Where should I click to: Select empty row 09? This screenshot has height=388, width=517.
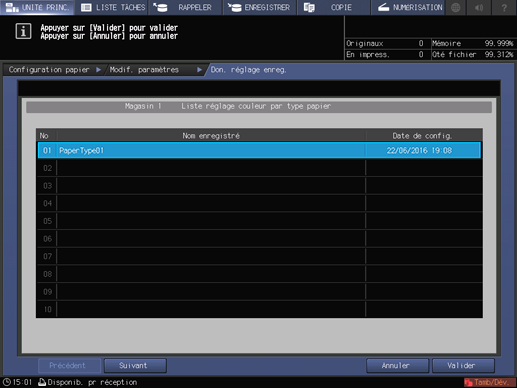259,292
